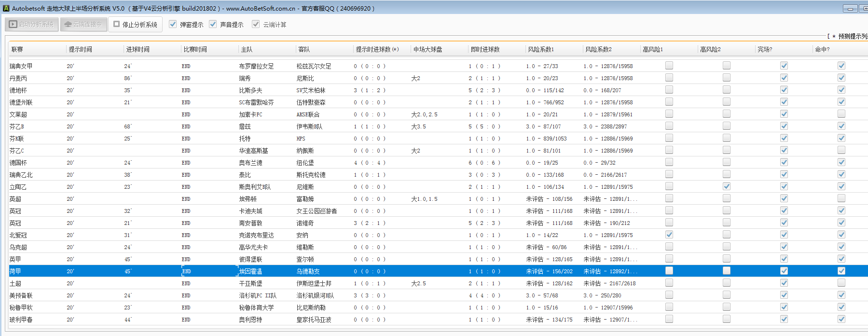This screenshot has height=336, width=868.
Task: Toggle the 弹窗提示 checkbox
Action: coord(173,24)
